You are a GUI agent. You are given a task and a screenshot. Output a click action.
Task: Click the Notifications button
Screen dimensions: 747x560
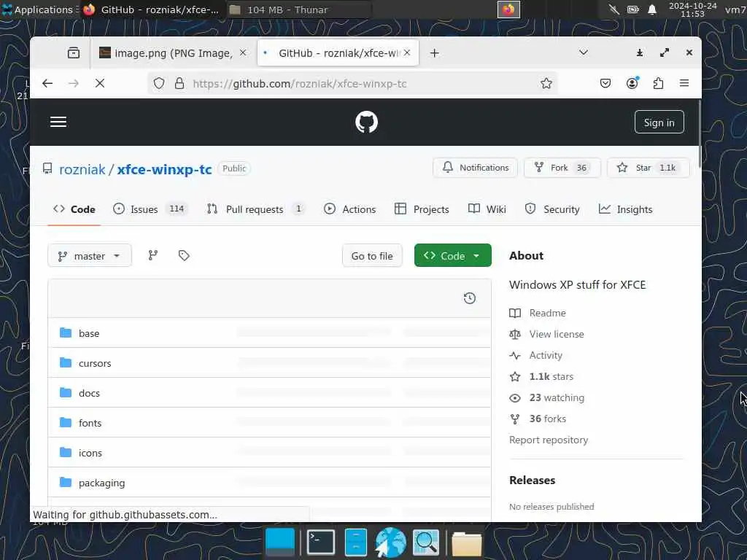click(x=475, y=168)
